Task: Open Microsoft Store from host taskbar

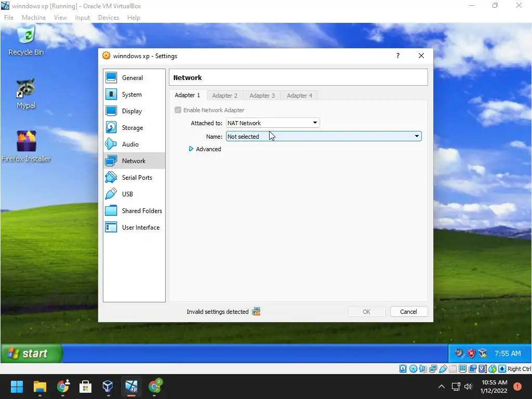Action: pos(85,387)
